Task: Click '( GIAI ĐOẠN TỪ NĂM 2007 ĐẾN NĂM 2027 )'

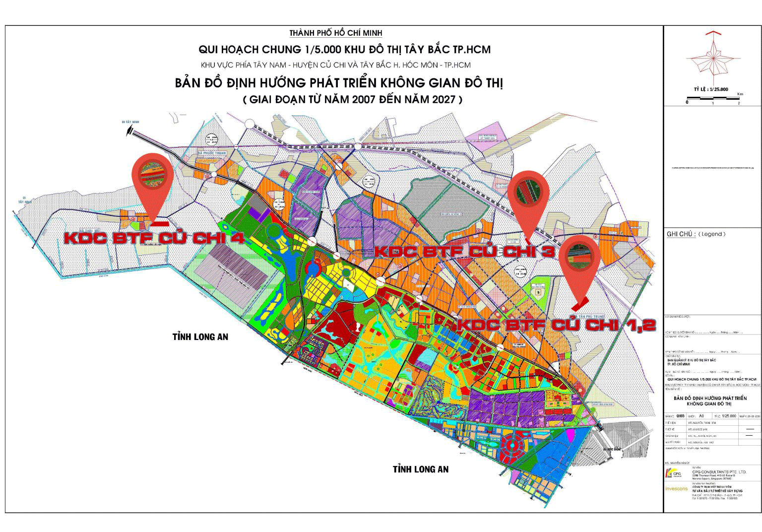Action: 353,99
